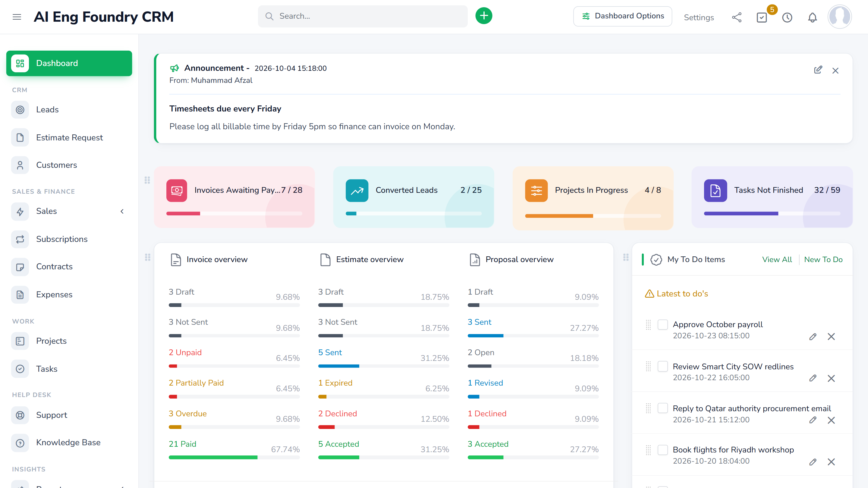
Task: Go to Customers in the sidebar
Action: point(69,165)
